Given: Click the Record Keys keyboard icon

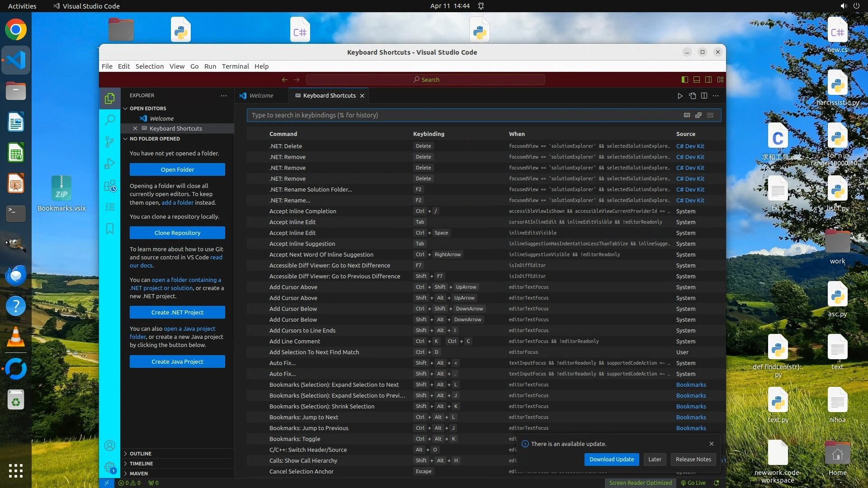Looking at the screenshot, I should 687,115.
